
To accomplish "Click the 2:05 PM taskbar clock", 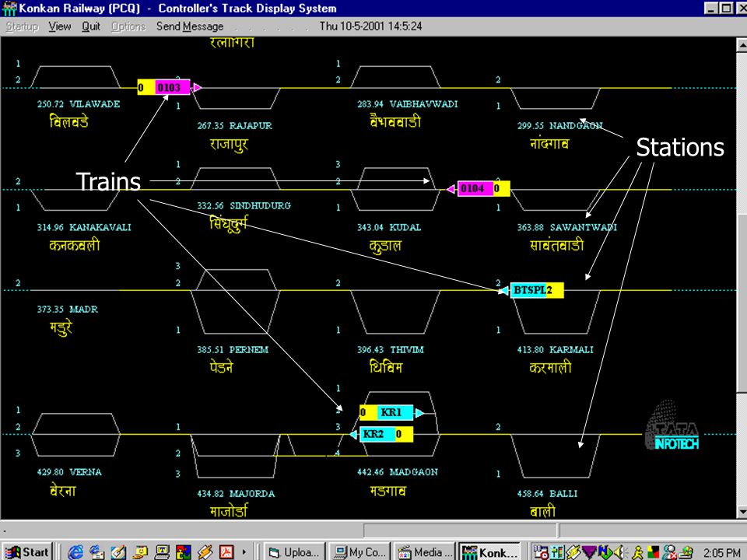I will pyautogui.click(x=722, y=552).
